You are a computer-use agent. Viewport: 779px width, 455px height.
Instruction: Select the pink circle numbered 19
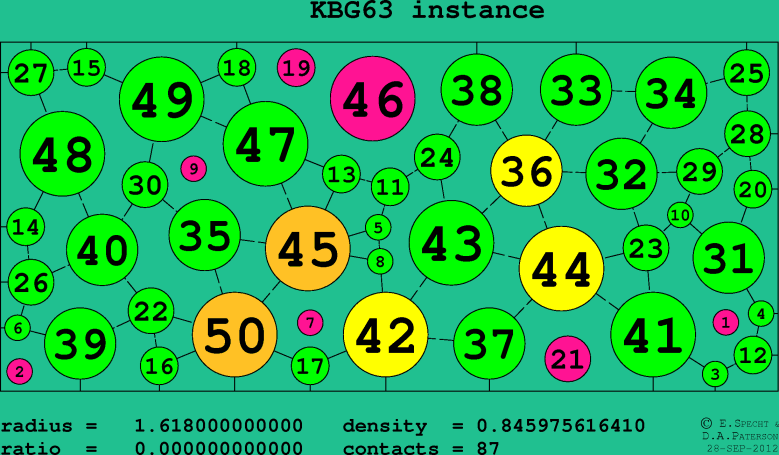coord(296,68)
